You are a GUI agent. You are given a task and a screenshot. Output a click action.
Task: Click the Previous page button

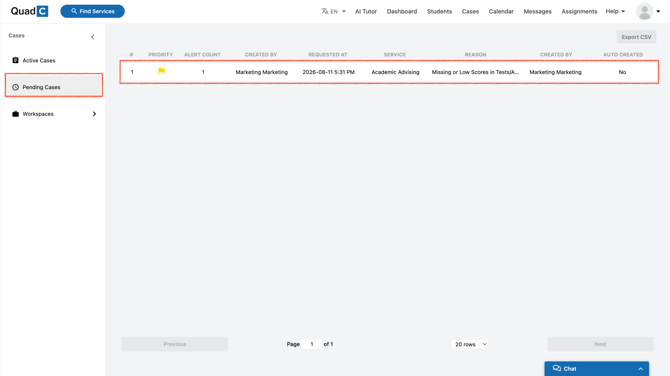175,344
